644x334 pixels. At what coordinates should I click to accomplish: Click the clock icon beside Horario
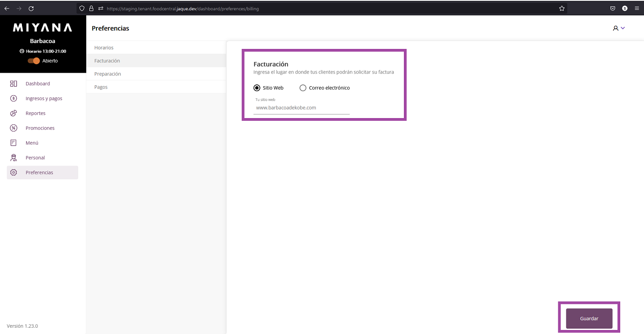point(22,51)
